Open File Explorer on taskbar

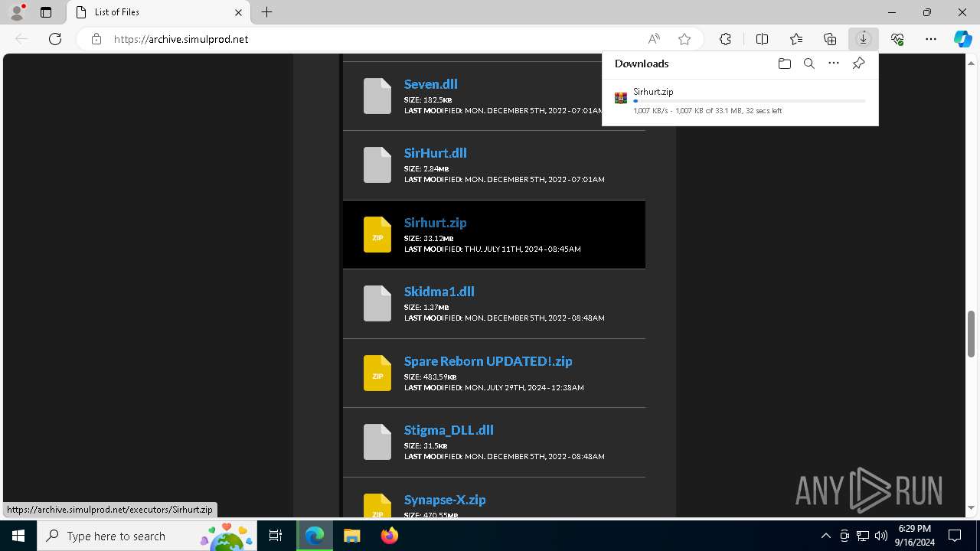point(351,536)
